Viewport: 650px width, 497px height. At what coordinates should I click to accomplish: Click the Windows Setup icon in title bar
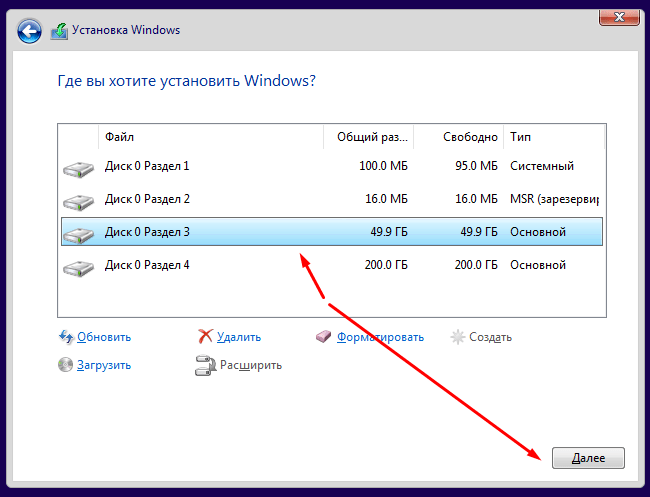[59, 32]
